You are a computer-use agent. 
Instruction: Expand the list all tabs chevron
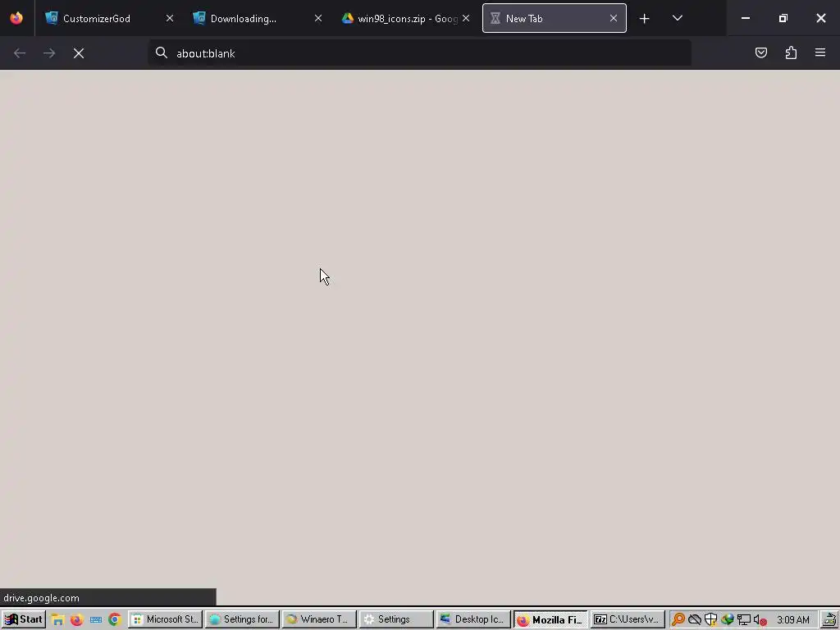[677, 18]
